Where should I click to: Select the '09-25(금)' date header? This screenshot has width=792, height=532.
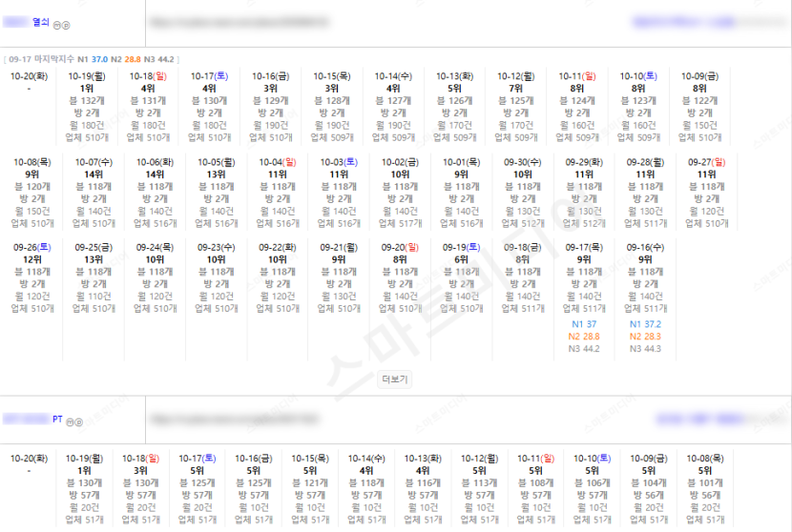click(x=94, y=248)
